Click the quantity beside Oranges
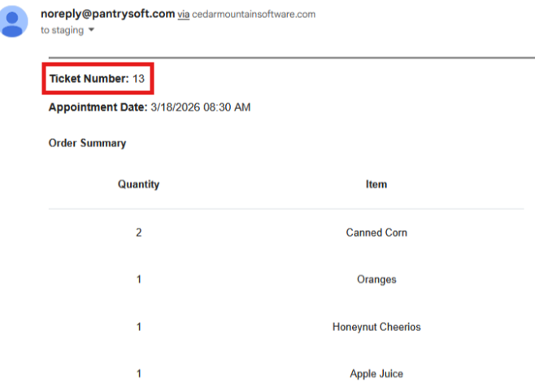 click(138, 280)
